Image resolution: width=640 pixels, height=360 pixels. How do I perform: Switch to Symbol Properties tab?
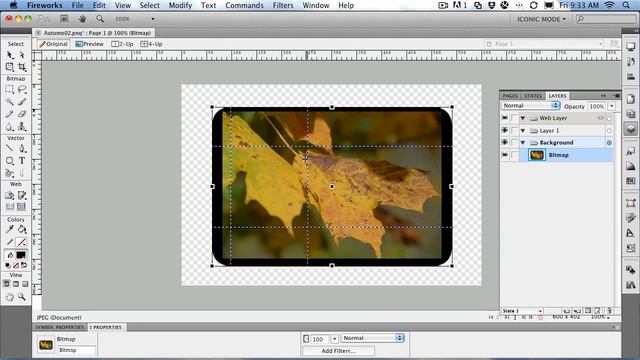pyautogui.click(x=60, y=327)
